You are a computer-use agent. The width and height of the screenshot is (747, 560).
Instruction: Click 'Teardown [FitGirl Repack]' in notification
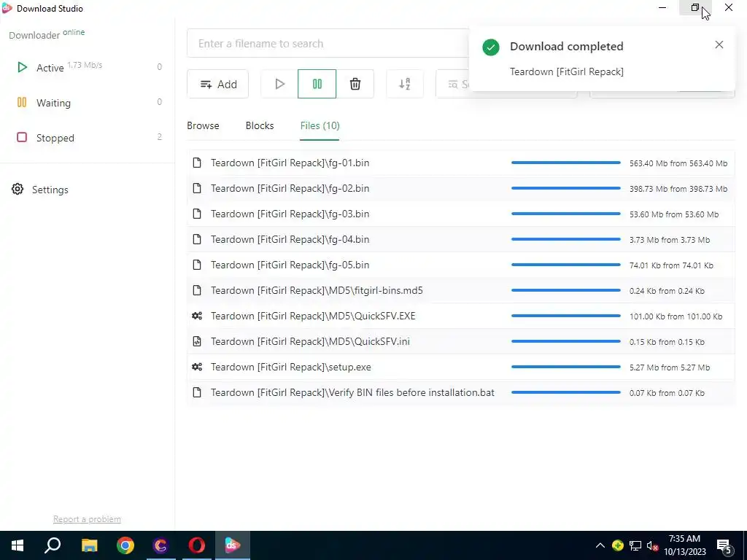(x=566, y=71)
